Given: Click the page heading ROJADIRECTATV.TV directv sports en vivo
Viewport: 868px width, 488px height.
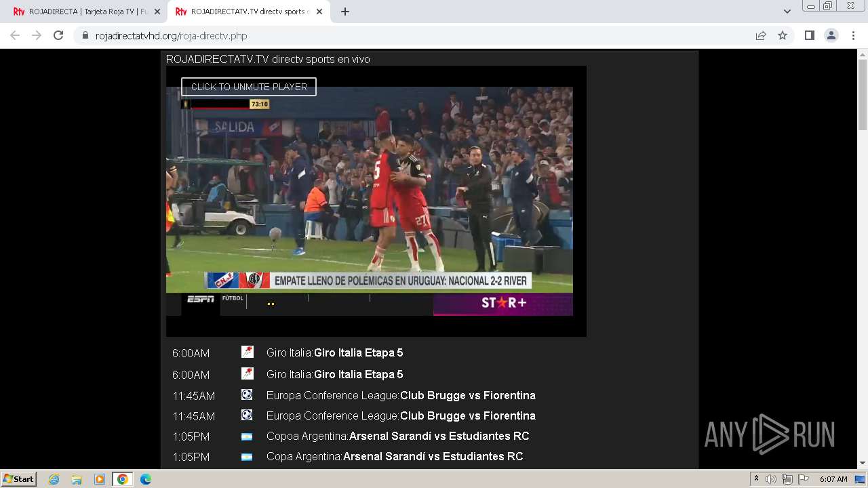Looking at the screenshot, I should point(268,60).
